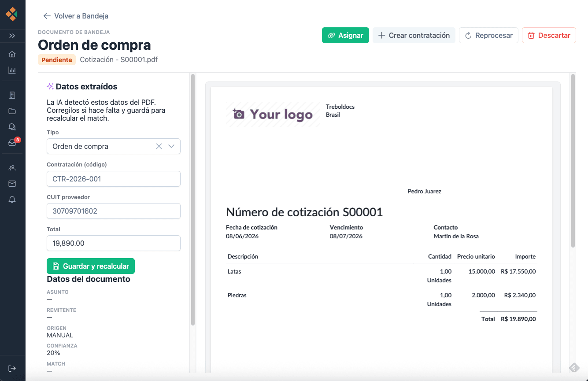Click the Precio unitario column header

[x=476, y=256]
